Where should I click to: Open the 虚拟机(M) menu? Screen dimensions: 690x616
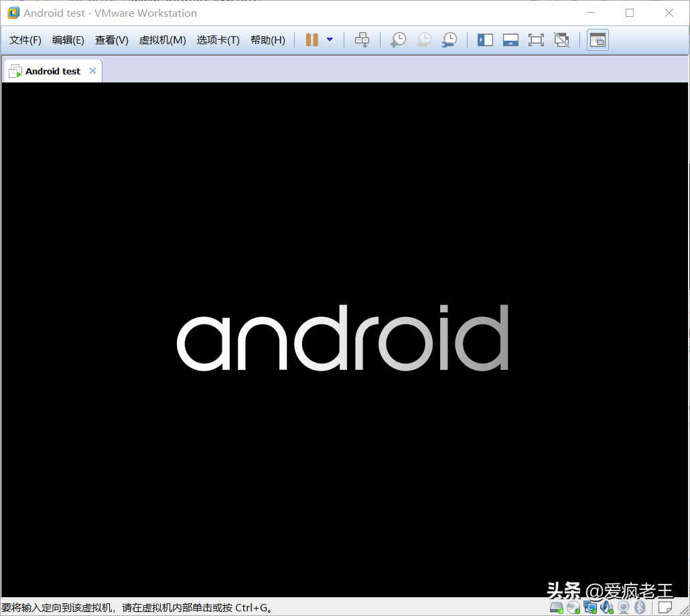coord(162,40)
